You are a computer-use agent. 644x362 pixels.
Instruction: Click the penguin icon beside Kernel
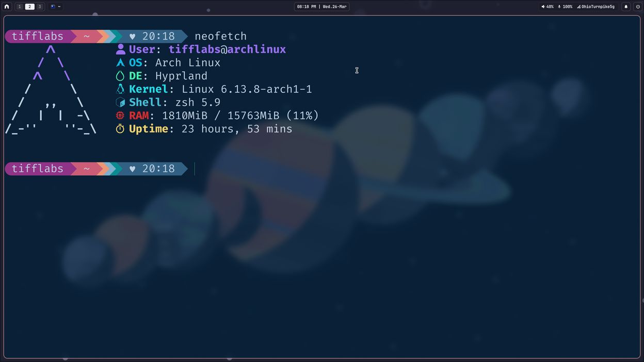pyautogui.click(x=120, y=89)
